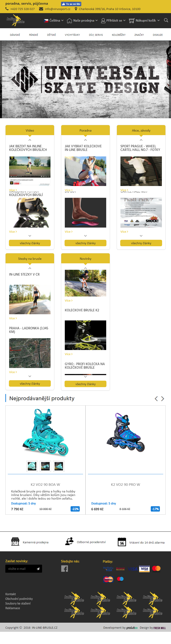
Task: Show next bestselling products with right arrow
Action: [x=163, y=398]
